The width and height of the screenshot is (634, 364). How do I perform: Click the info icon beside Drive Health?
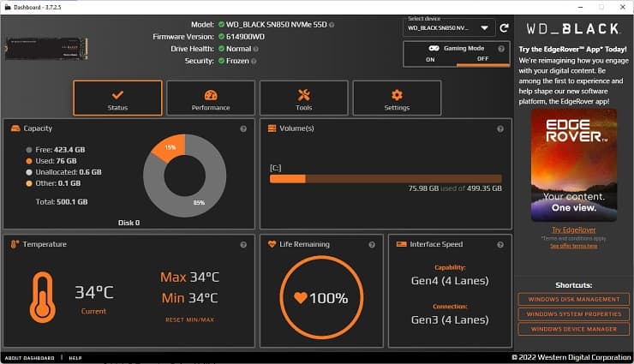coord(255,49)
